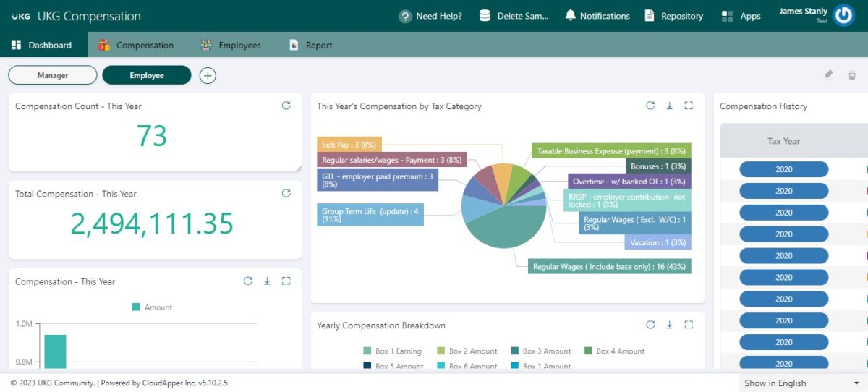Delete dashboard using trash icon

[x=851, y=75]
